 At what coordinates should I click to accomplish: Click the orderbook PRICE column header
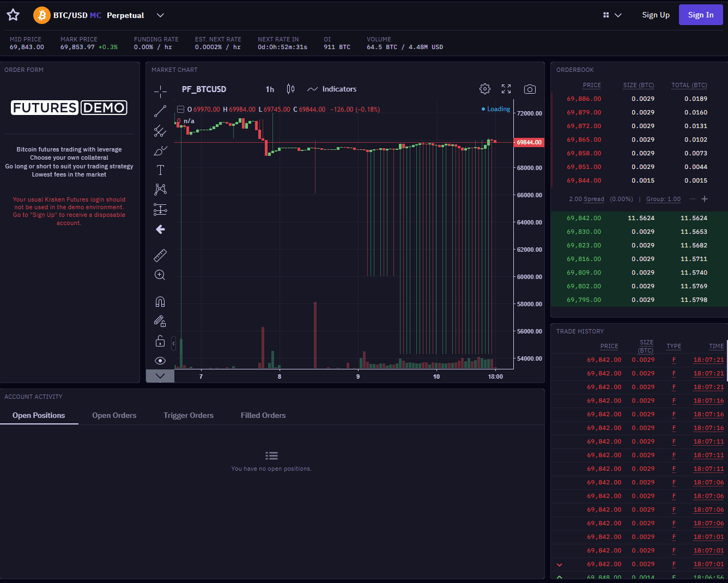(592, 85)
